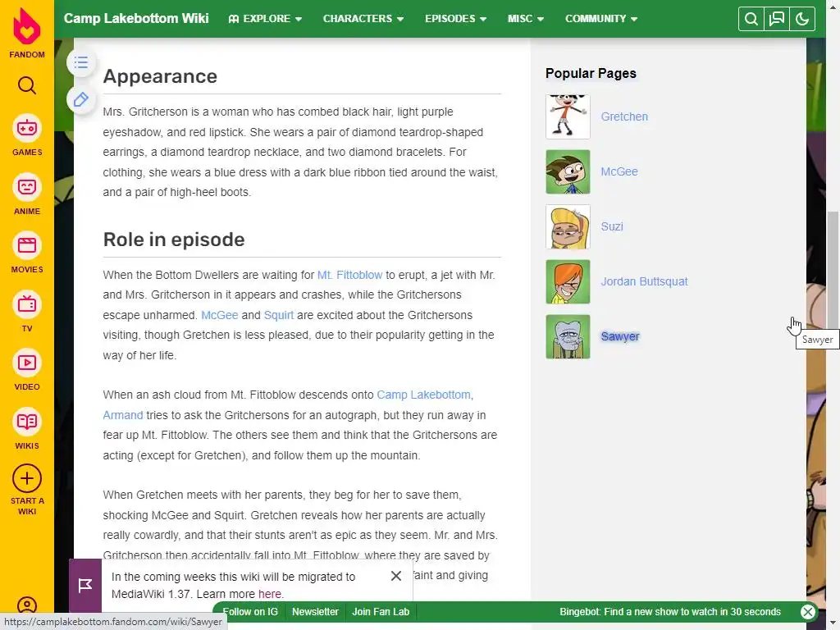The image size is (840, 630).
Task: Click the Role in episode heading
Action: pos(174,240)
